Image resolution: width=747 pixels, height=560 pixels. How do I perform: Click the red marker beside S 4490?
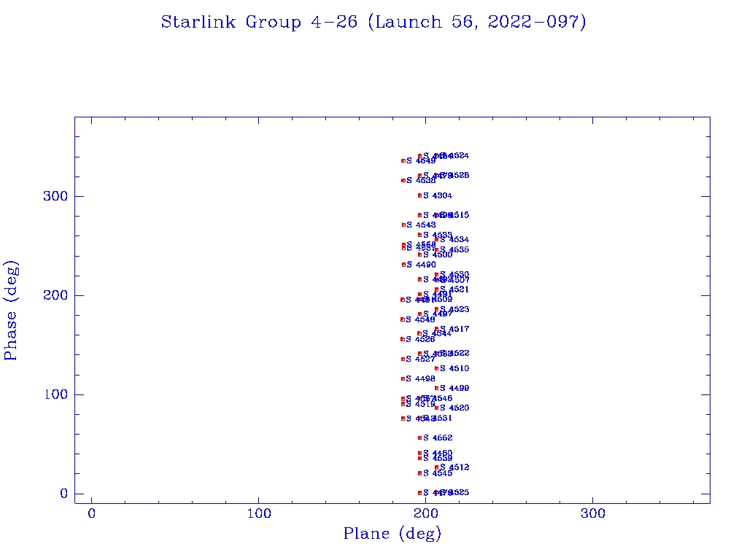(x=403, y=265)
